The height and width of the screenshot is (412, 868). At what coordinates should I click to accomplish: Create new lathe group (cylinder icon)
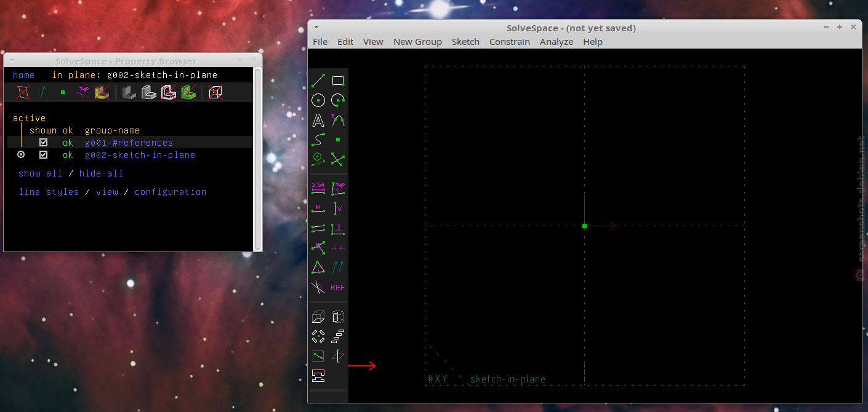coord(337,317)
